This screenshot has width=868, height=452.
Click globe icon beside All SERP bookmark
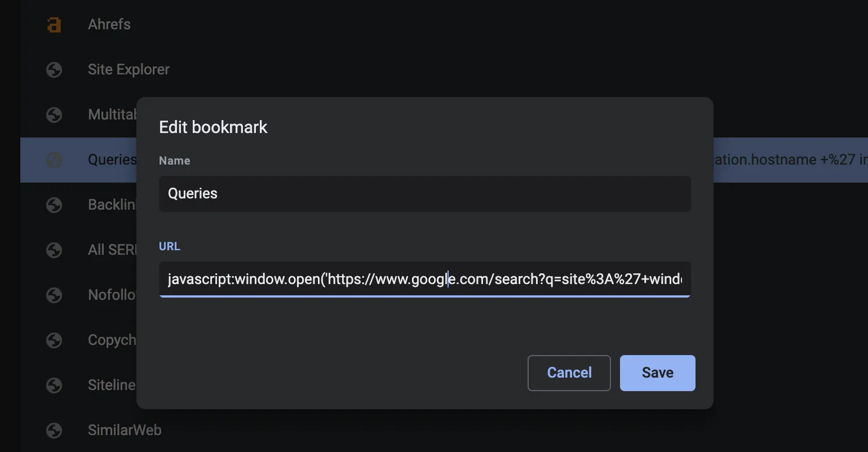(x=54, y=250)
